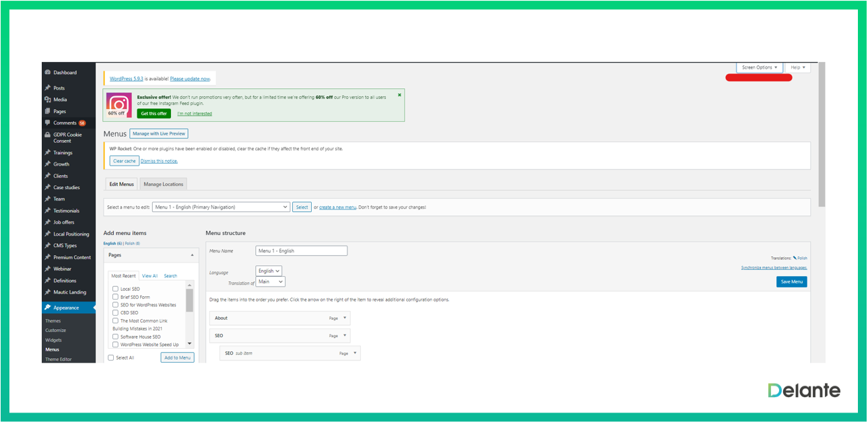
Task: Open Comments via speech bubble icon
Action: pos(47,123)
